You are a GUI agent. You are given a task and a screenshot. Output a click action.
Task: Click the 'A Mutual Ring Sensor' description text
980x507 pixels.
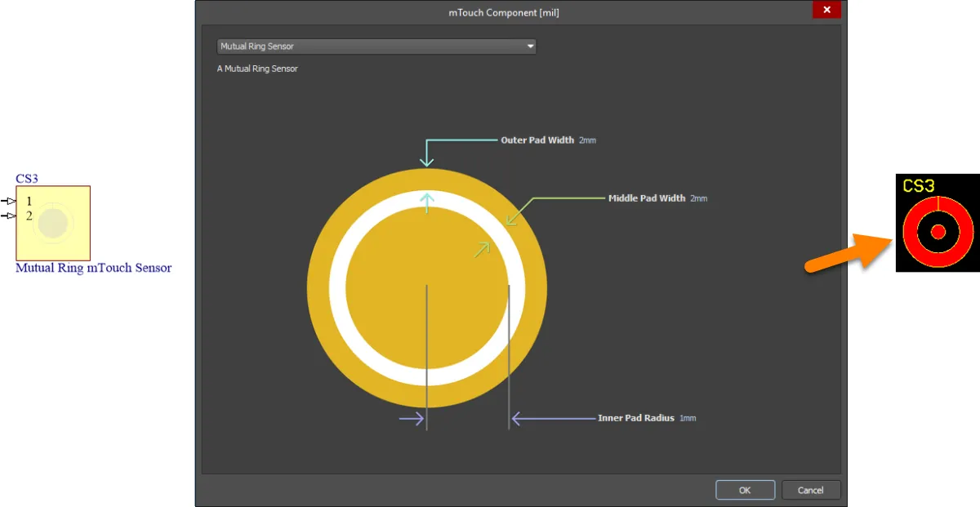257,69
